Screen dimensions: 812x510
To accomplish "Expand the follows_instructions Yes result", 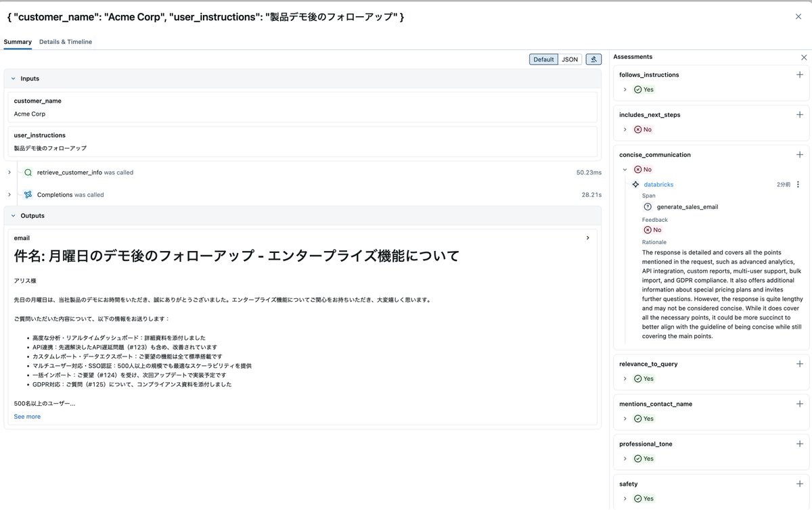I will [x=625, y=89].
